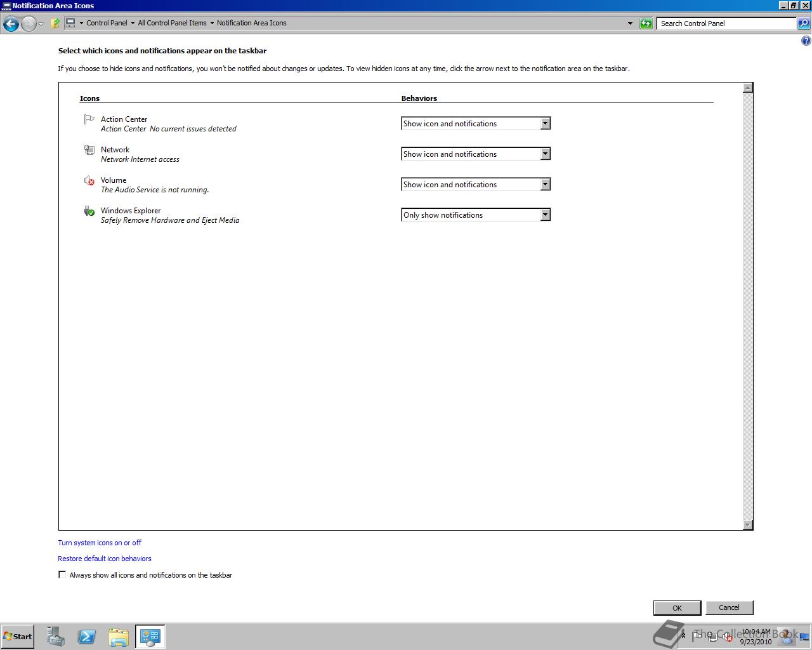Launch PowerShell from taskbar

click(x=87, y=637)
